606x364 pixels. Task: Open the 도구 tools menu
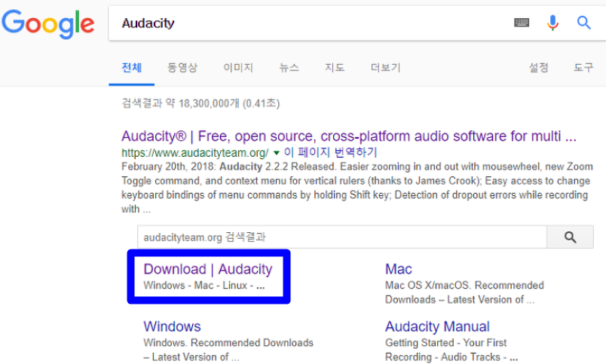[583, 68]
